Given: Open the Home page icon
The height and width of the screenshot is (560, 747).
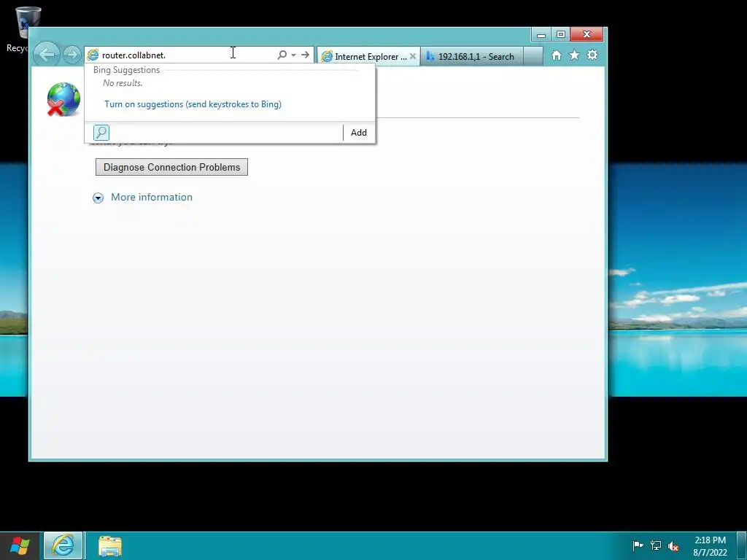Looking at the screenshot, I should pyautogui.click(x=557, y=55).
